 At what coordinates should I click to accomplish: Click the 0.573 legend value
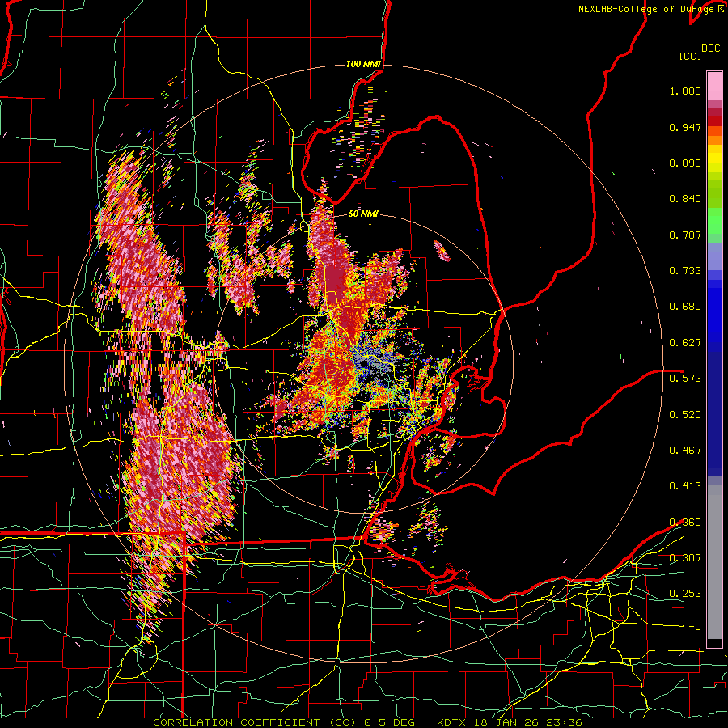(685, 379)
